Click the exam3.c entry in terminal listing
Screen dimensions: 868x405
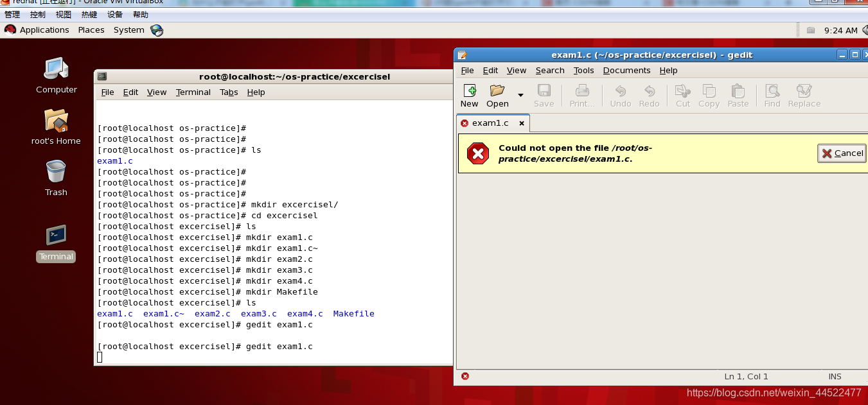[259, 314]
